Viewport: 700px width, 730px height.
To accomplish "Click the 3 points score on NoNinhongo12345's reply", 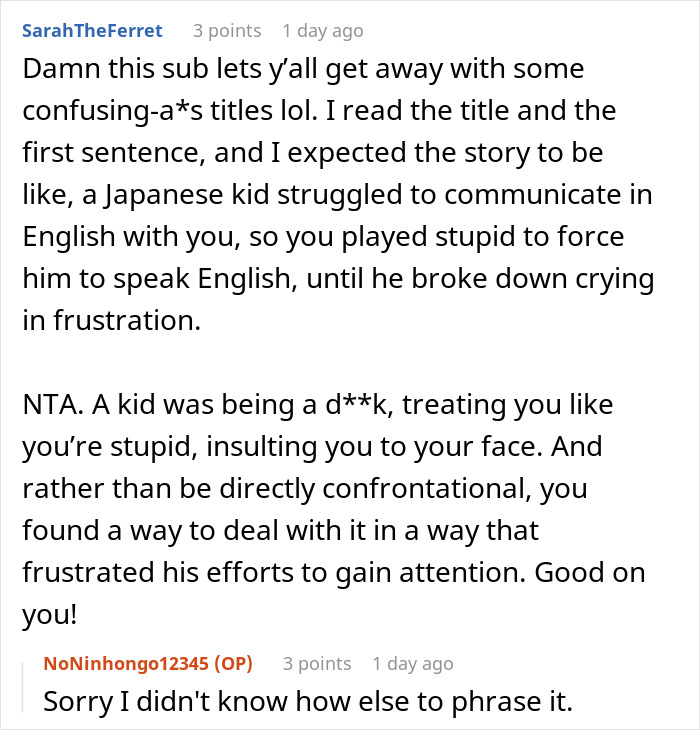I will point(317,663).
